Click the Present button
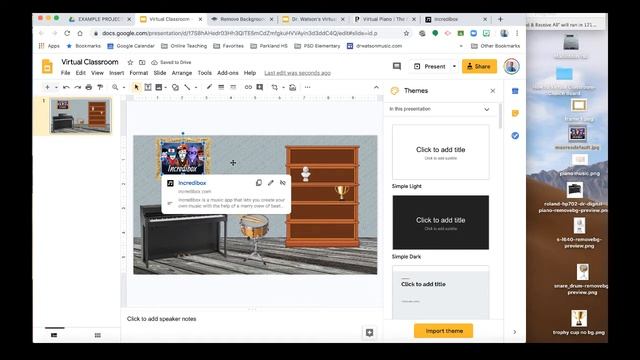Image resolution: width=640 pixels, height=360 pixels. [430, 66]
